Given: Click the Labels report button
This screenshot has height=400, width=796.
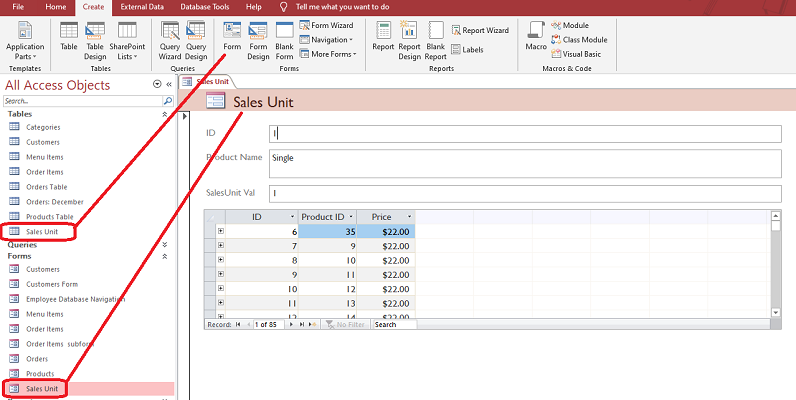Looking at the screenshot, I should [x=466, y=49].
